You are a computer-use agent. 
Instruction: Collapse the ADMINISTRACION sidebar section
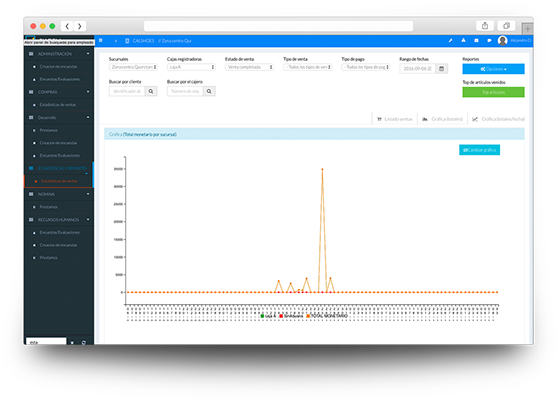(x=59, y=54)
